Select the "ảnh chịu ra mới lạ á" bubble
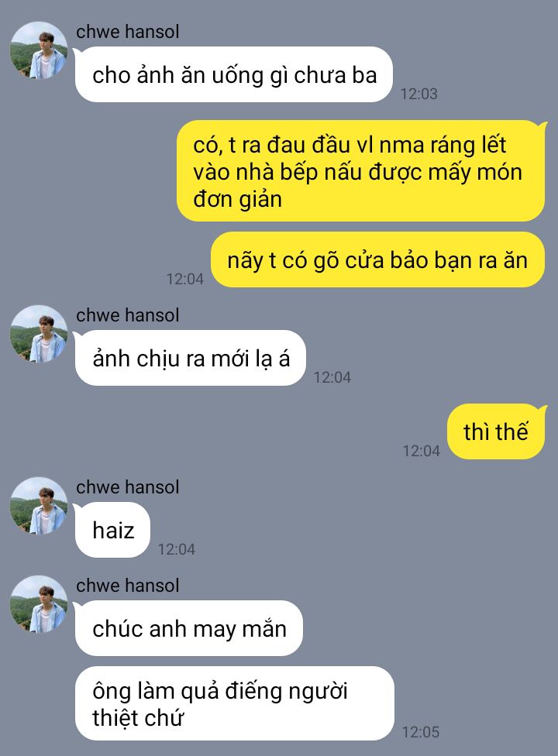 point(191,358)
